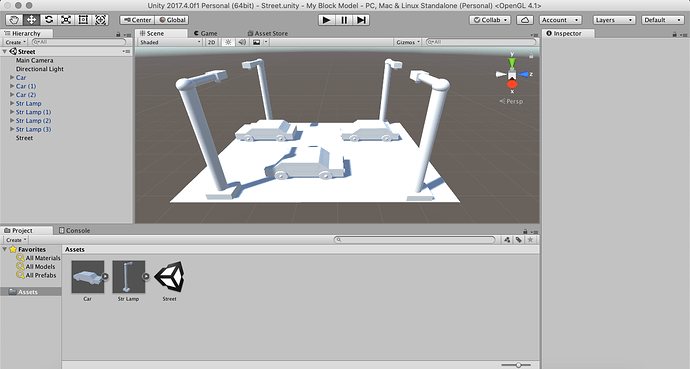
Task: Pause the game playback
Action: pyautogui.click(x=344, y=20)
